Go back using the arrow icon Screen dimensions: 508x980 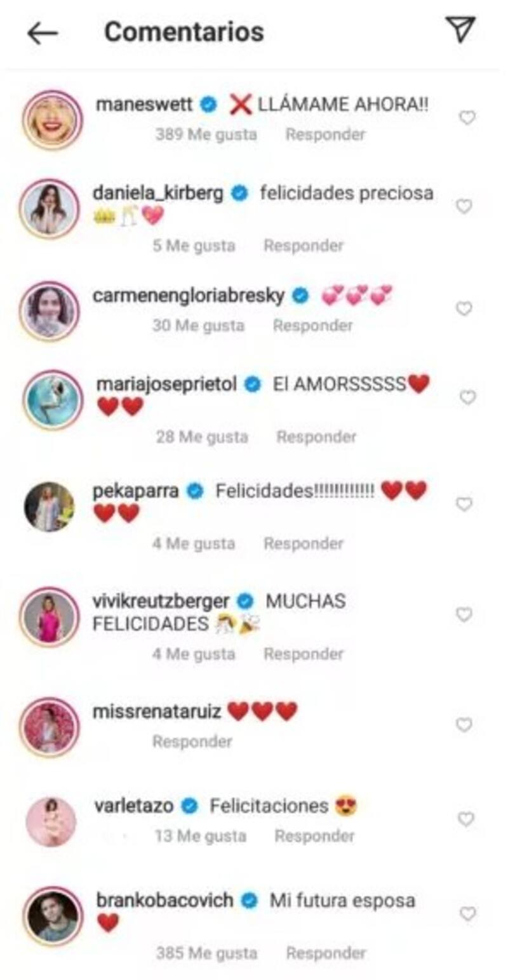click(43, 34)
